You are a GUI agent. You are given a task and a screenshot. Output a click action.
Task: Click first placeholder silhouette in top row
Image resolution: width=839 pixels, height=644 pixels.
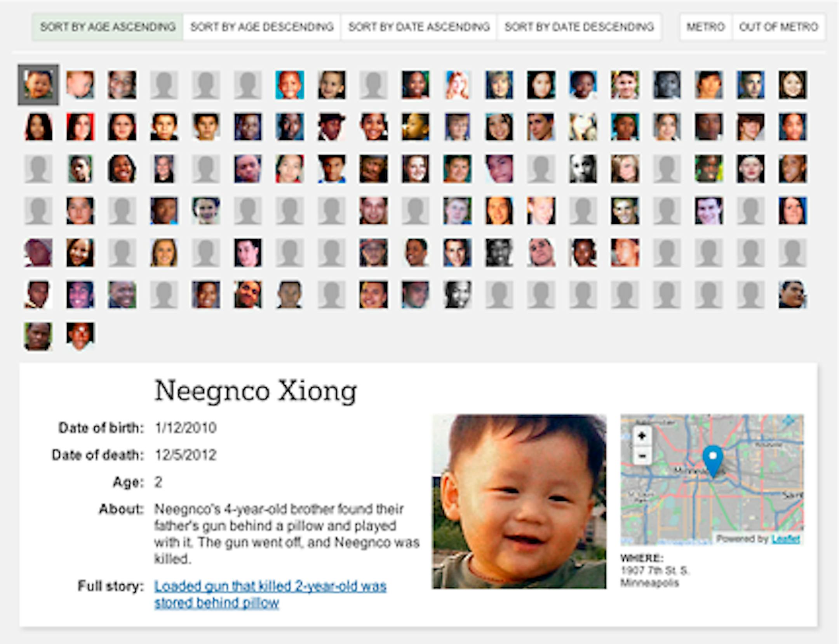pos(164,85)
